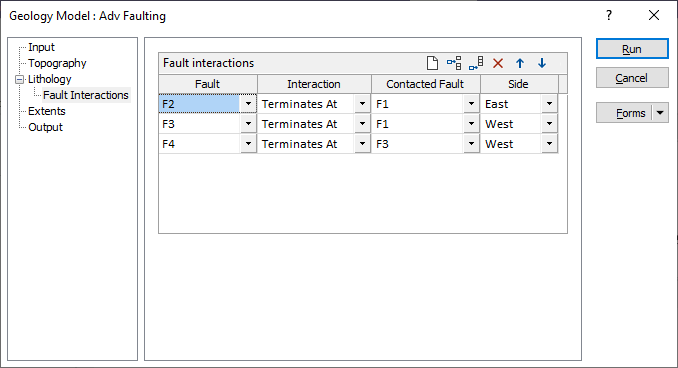This screenshot has width=678, height=368.
Task: Select the Output tree item
Action: [x=45, y=127]
